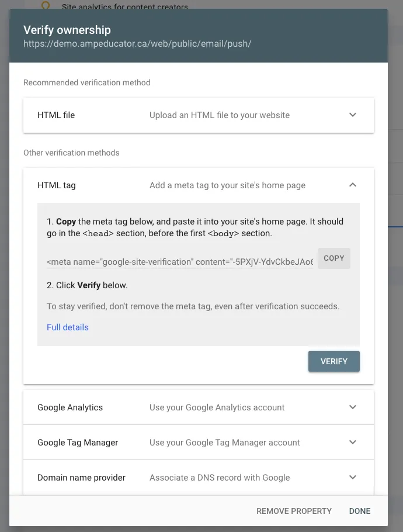Select the google-site-verification meta tag field
Image resolution: width=403 pixels, height=532 pixels.
click(180, 262)
